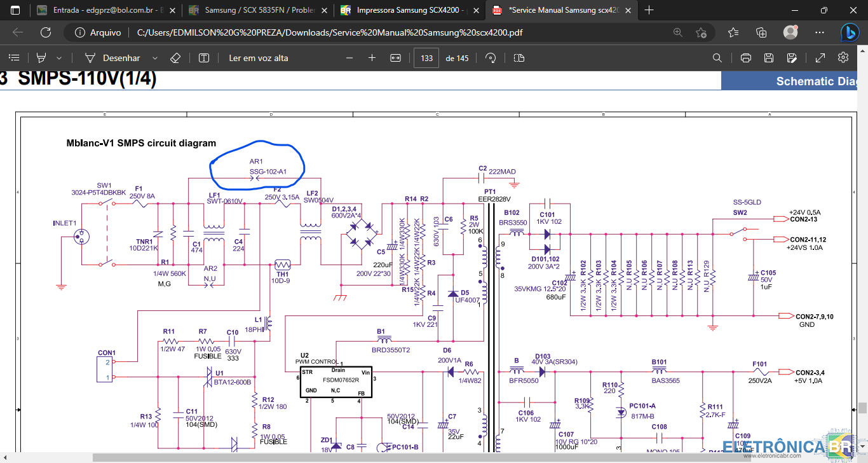Viewport: 868px width, 463px height.
Task: Switch to the Samsung SCX 5835FN tab
Action: pyautogui.click(x=258, y=10)
